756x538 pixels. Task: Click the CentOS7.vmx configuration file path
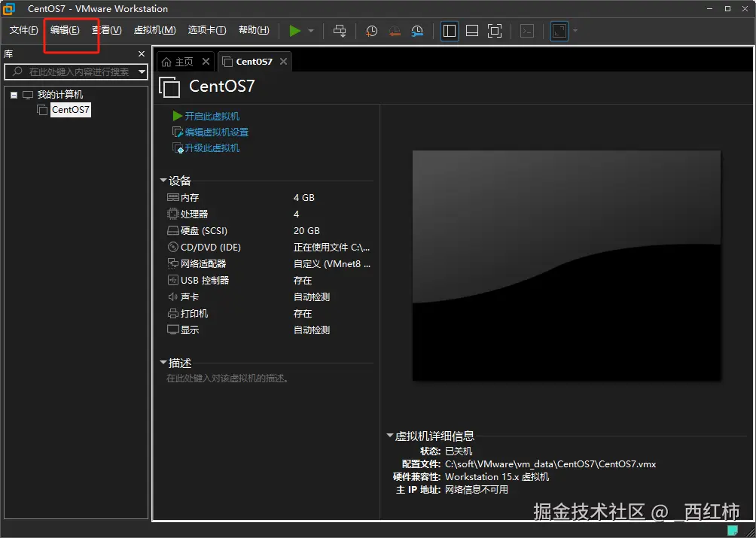click(x=550, y=464)
